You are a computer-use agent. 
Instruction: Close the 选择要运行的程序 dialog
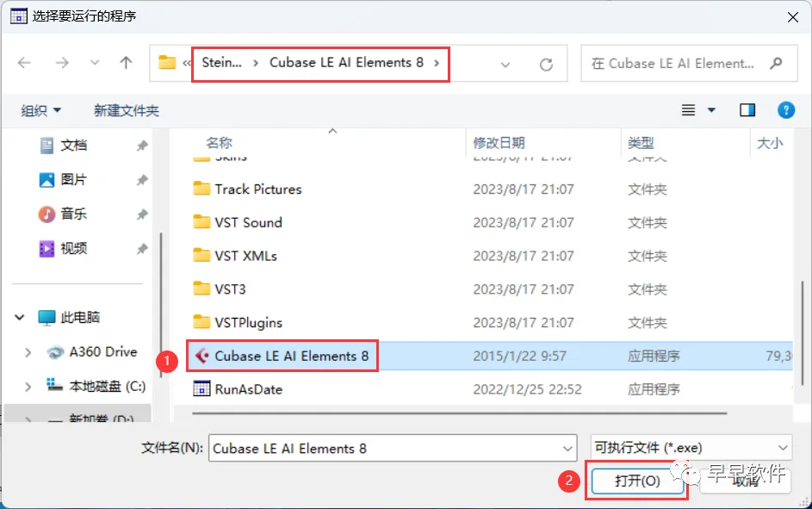793,17
